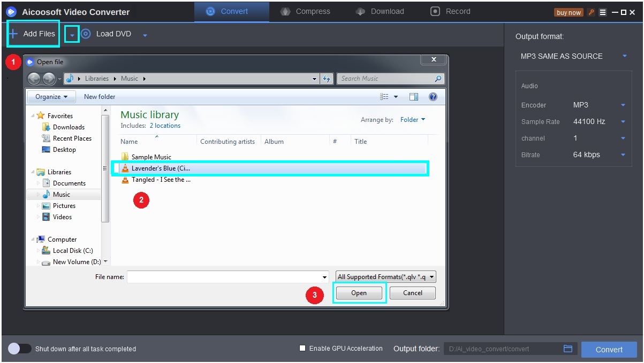Screen dimensions: 644x363
Task: Select Favorites in navigation pane
Action: pos(60,116)
